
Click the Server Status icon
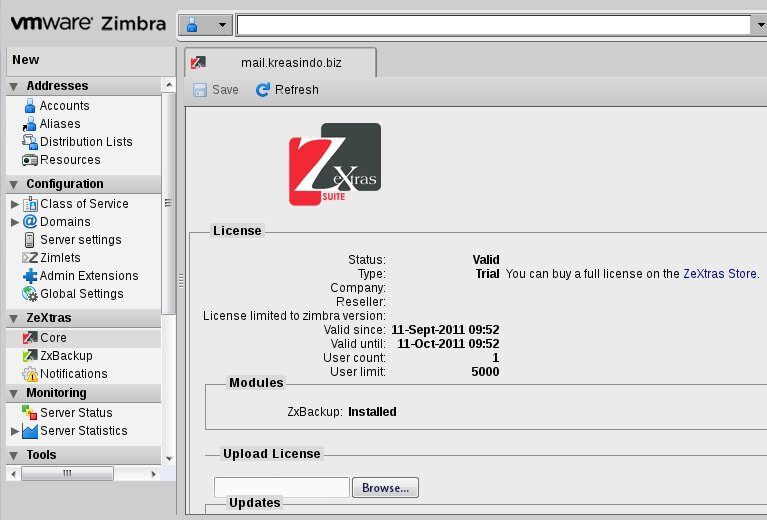[x=29, y=412]
